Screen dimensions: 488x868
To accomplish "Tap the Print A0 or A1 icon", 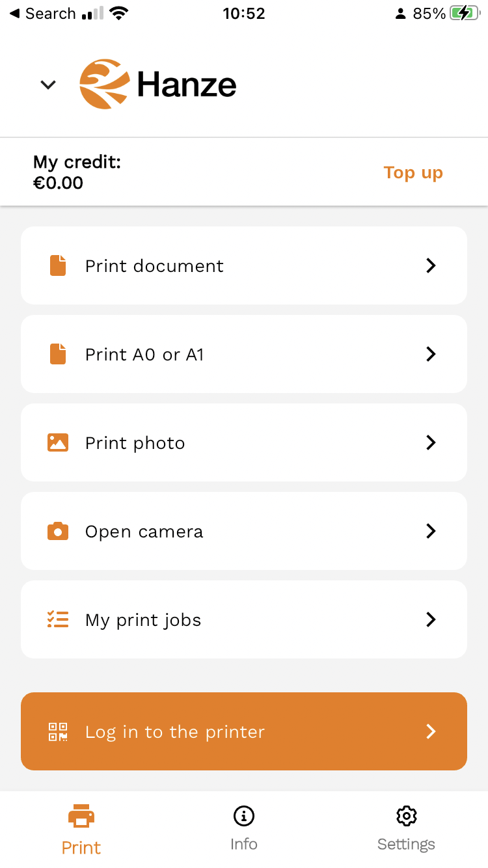I will click(x=58, y=354).
